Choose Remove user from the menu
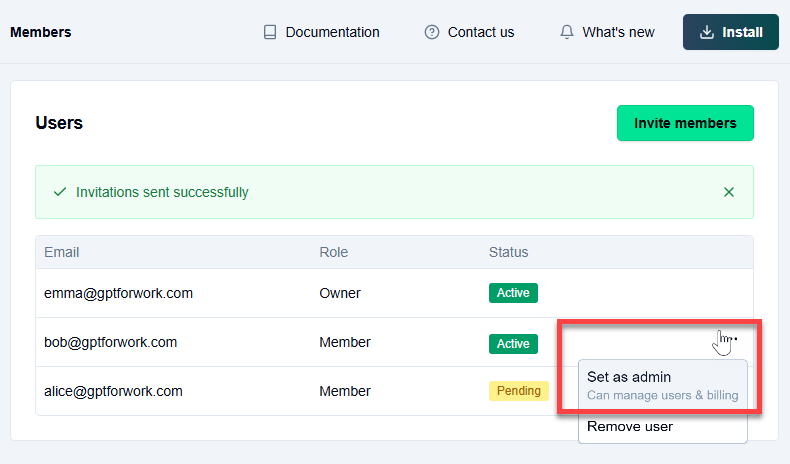The image size is (790, 464). 630,426
